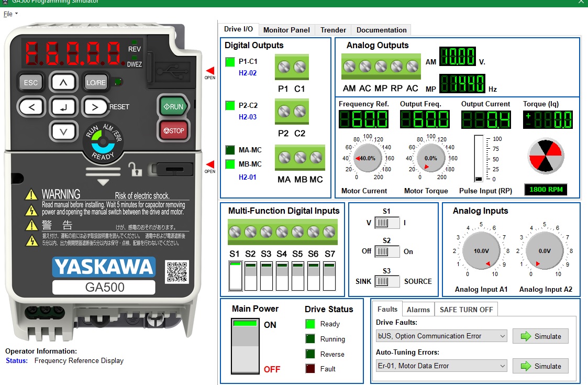Click the P1 C1 terminal block
588x385 pixels.
coord(292,67)
